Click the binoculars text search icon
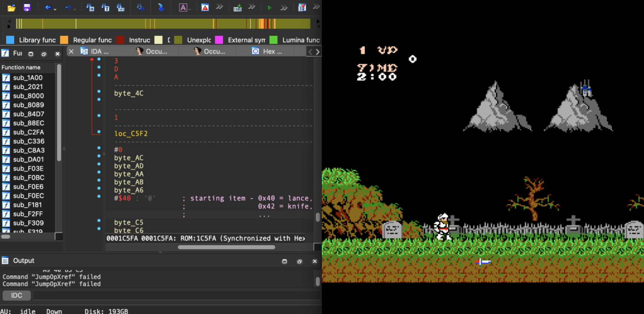Screen dimensions: 644x314 point(105,7)
